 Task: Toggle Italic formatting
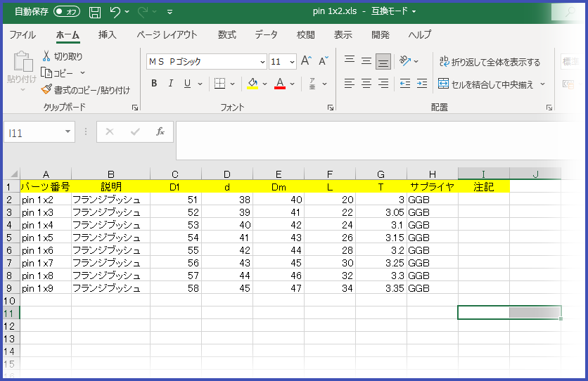click(171, 84)
